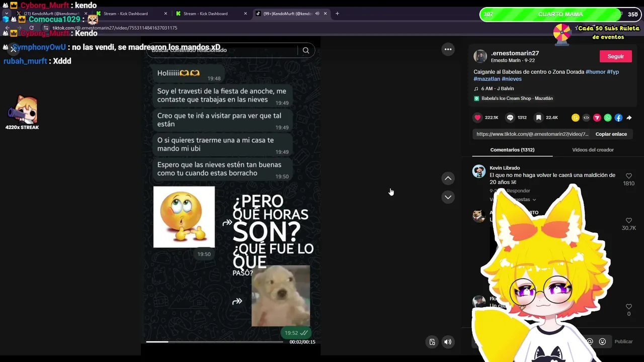644x362 pixels.
Task: Like the comment with 0 likes
Action: (x=628, y=307)
